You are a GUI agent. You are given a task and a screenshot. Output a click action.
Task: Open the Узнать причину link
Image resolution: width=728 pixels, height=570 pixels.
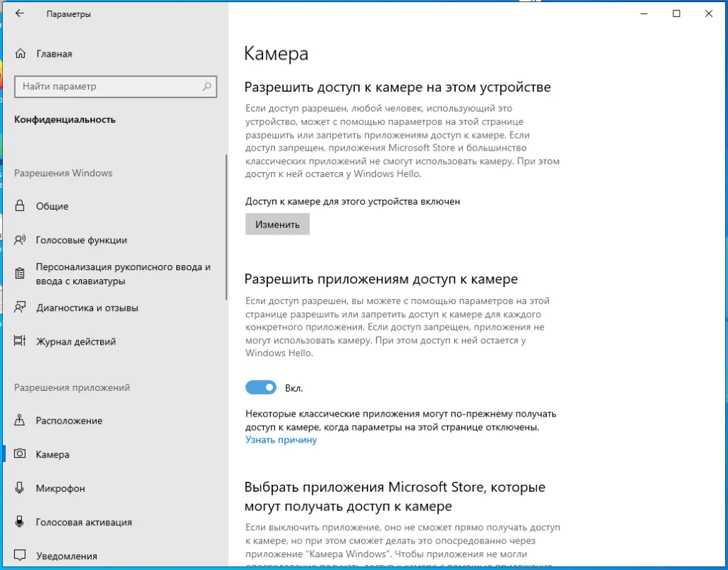pos(281,440)
